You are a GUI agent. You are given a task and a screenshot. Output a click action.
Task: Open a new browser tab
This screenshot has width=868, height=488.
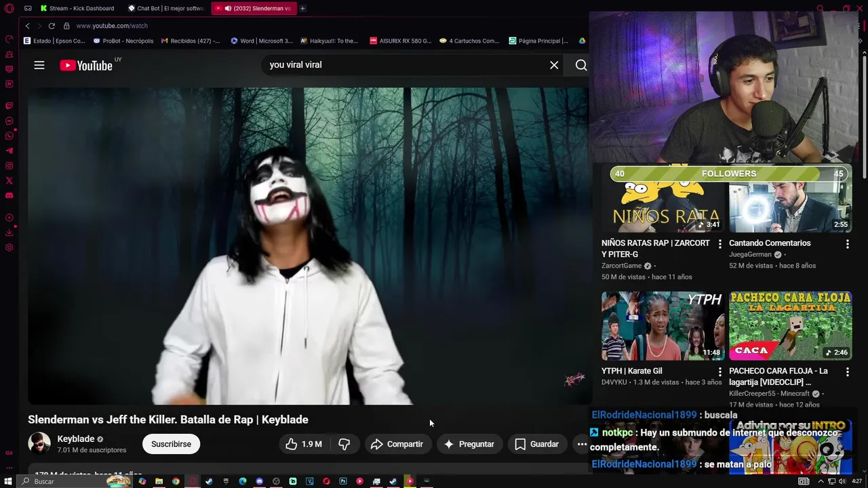click(x=302, y=8)
